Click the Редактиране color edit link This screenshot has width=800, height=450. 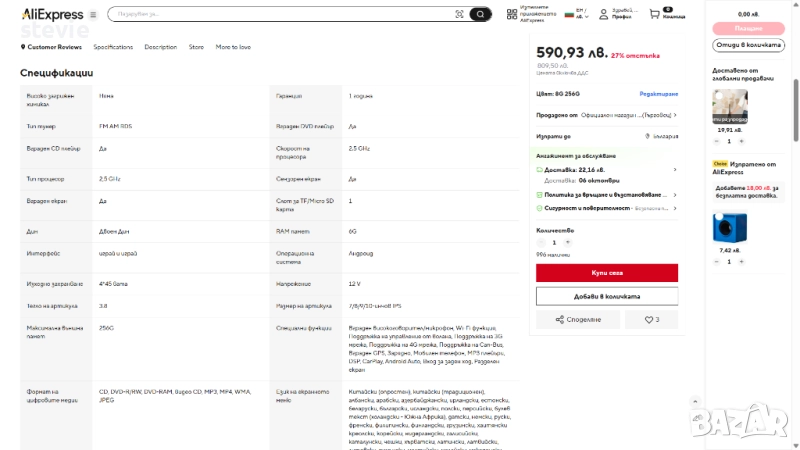point(658,93)
